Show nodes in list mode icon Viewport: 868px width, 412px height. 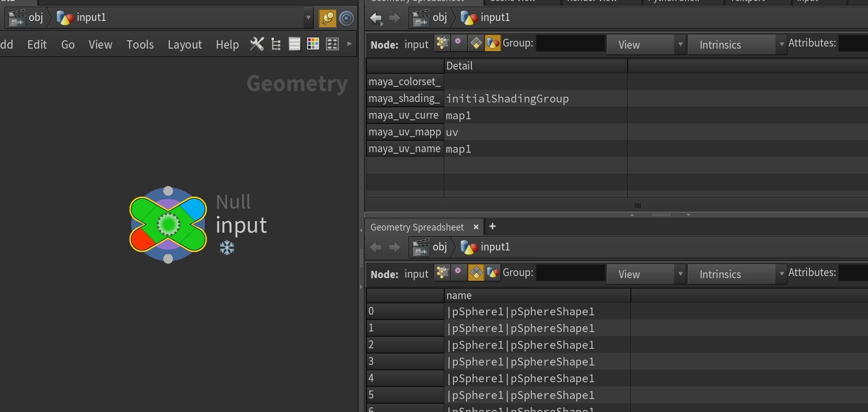click(295, 44)
